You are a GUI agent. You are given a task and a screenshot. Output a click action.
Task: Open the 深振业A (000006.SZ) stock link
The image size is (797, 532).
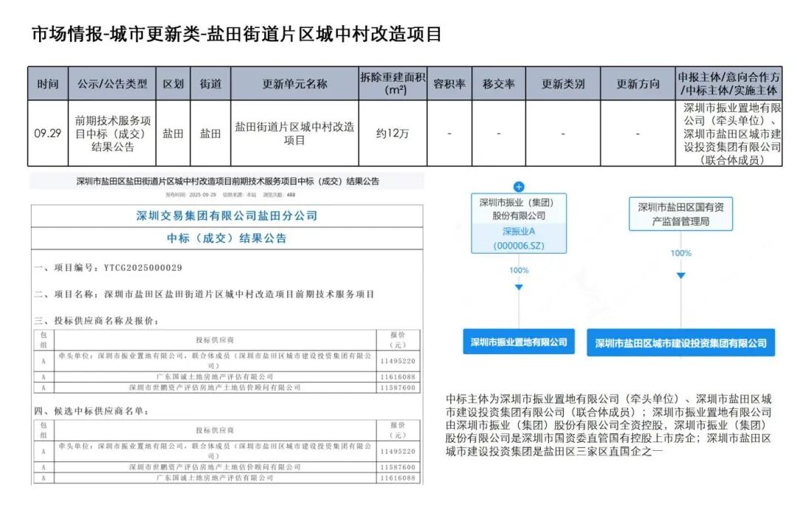pyautogui.click(x=518, y=238)
